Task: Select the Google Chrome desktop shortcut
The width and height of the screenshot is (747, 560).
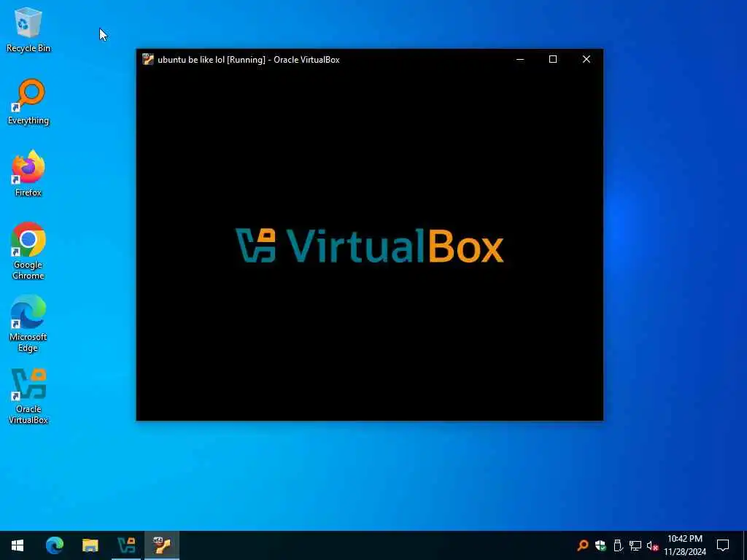Action: pos(28,251)
